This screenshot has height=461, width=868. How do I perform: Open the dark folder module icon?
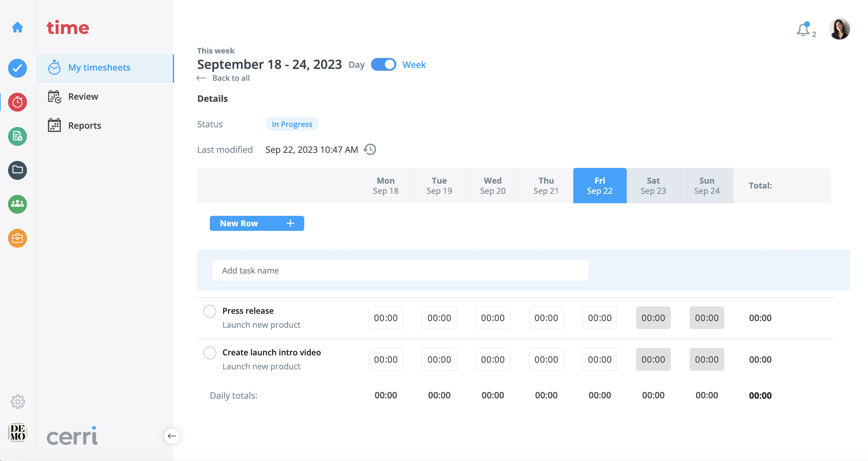coord(17,170)
